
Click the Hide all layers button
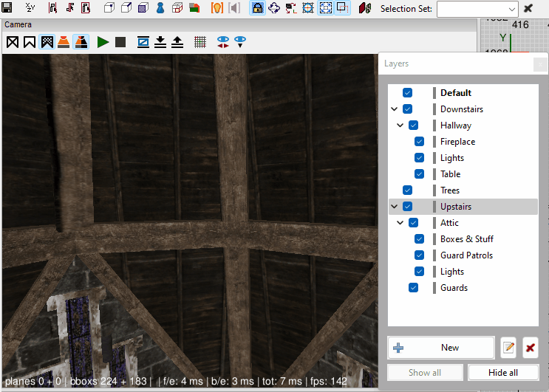[503, 373]
